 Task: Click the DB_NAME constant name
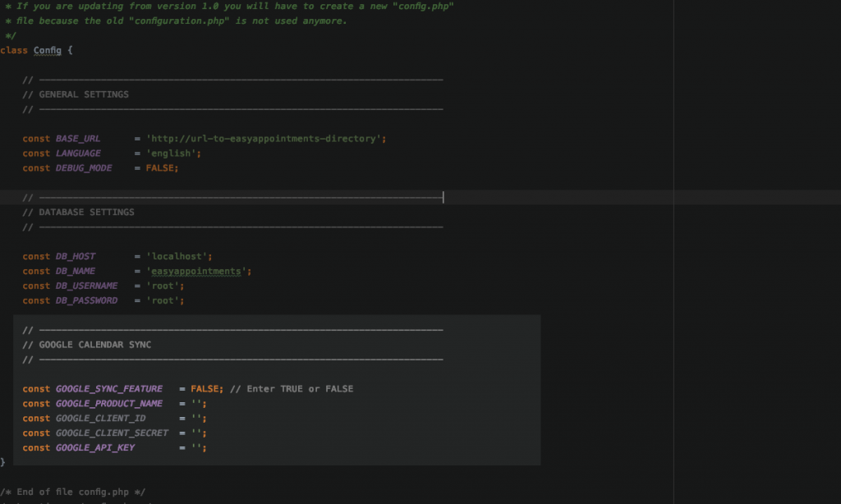click(x=76, y=272)
